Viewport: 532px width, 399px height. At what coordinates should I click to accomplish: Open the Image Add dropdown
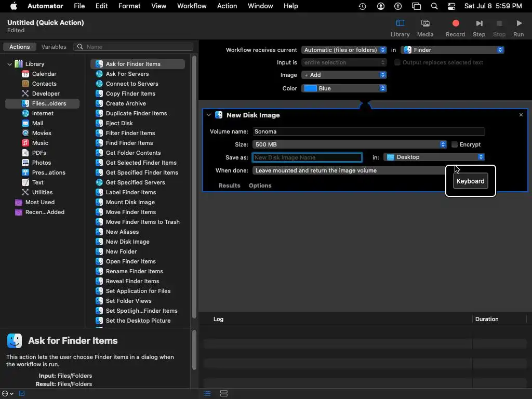click(344, 75)
